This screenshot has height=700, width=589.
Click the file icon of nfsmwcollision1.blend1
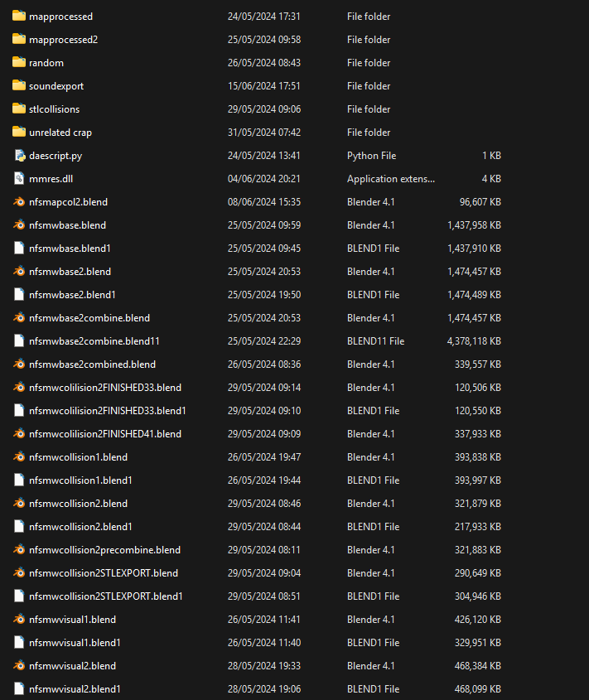[x=19, y=480]
